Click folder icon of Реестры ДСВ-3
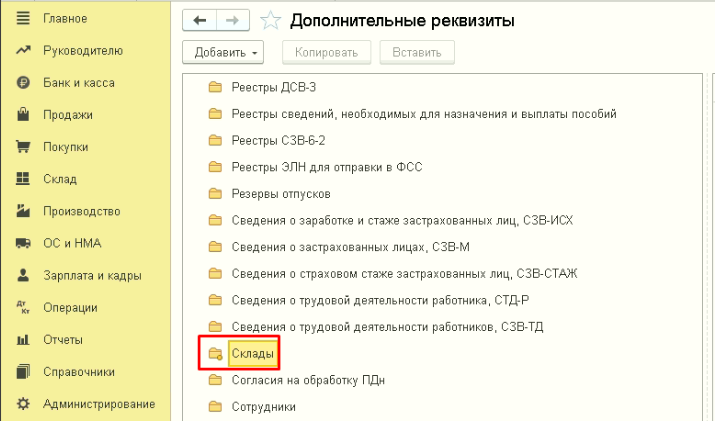The image size is (715, 421). [215, 87]
